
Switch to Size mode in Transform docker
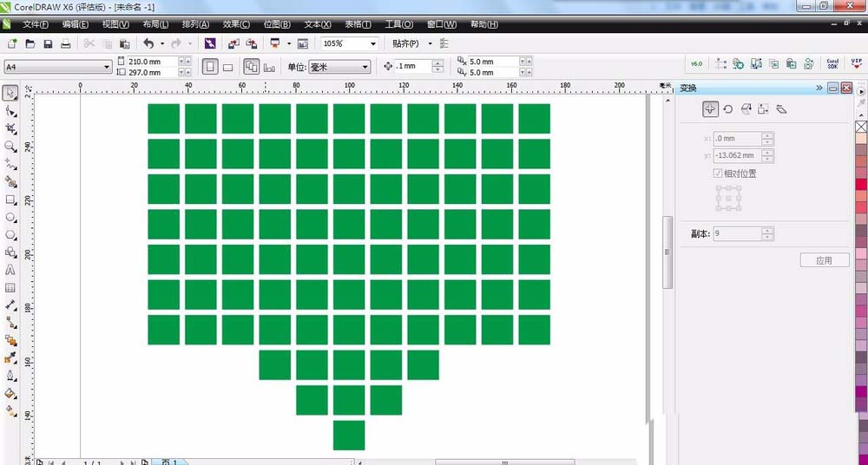coord(763,109)
